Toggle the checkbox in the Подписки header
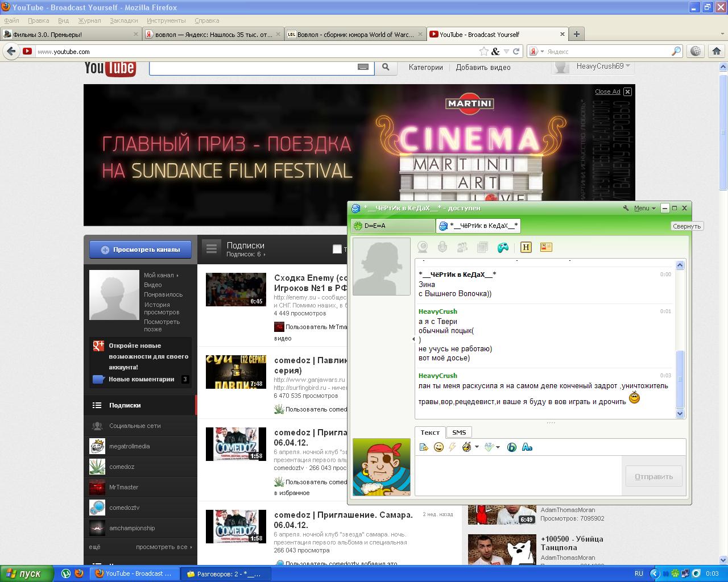 tap(337, 249)
